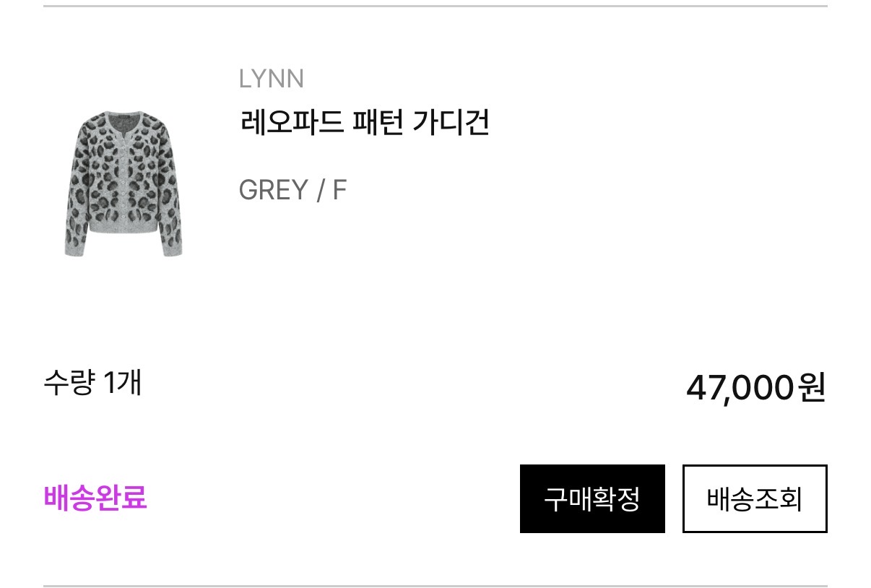Track shipment via the white outlined button

(x=755, y=498)
